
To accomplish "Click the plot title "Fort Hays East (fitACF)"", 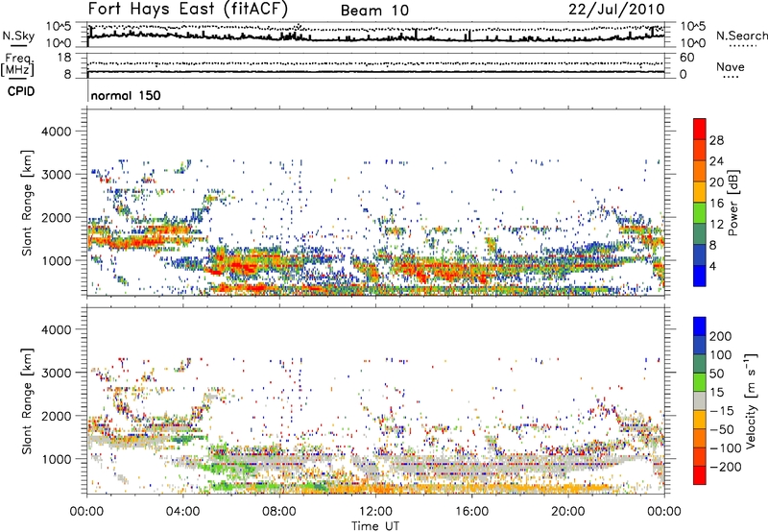I will tap(187, 9).
